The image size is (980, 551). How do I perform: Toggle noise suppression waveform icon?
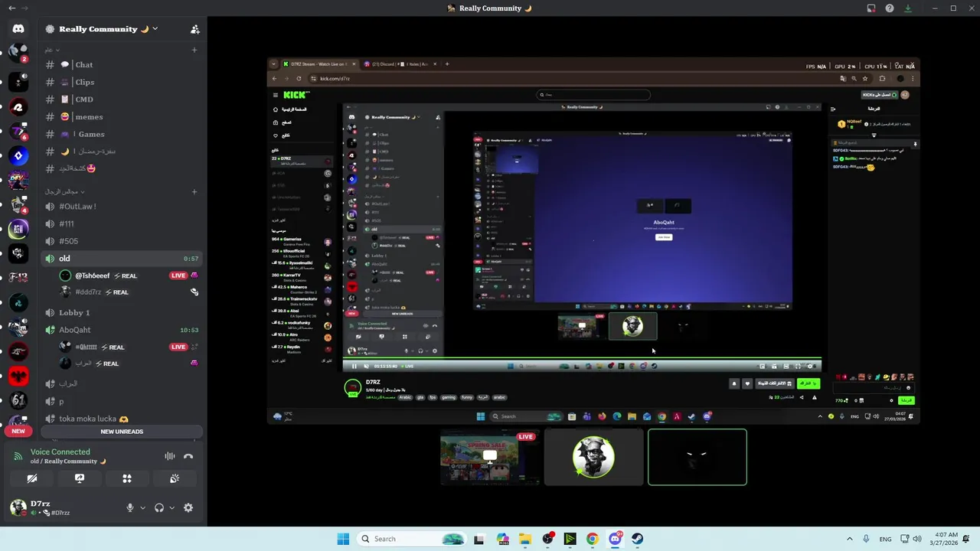[169, 456]
